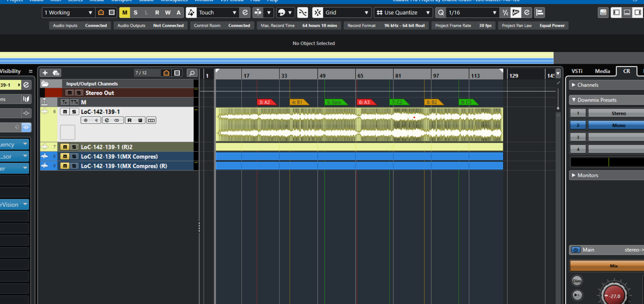Click the Snap to Zero Crossing icon
This screenshot has height=304, width=644.
click(303, 12)
